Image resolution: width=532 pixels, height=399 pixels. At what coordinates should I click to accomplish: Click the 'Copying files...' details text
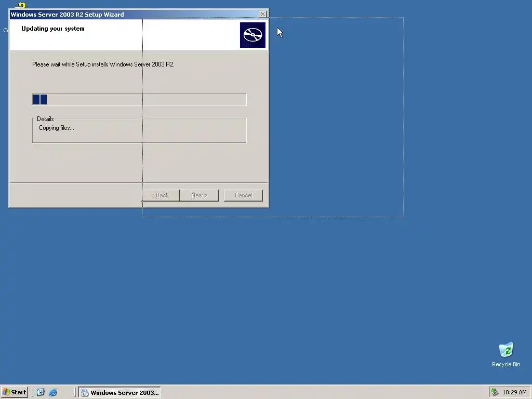pyautogui.click(x=57, y=128)
